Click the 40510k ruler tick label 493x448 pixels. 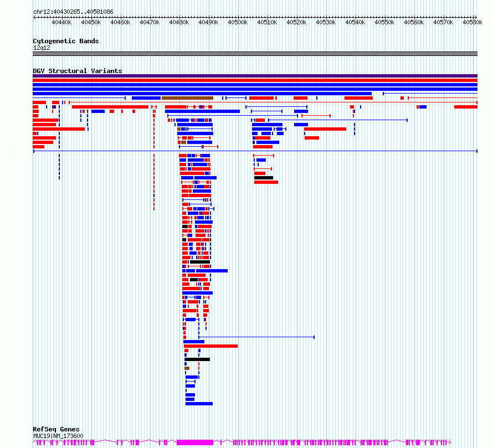click(267, 22)
